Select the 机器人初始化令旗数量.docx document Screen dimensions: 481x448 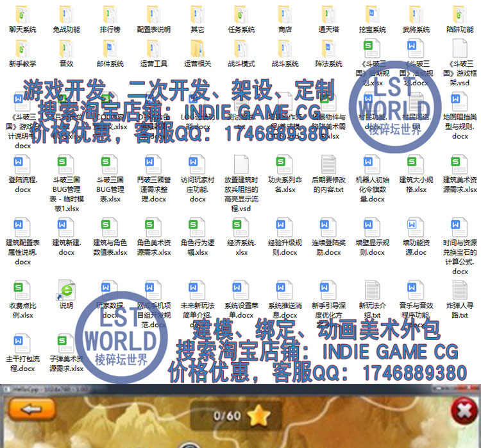coord(373,179)
